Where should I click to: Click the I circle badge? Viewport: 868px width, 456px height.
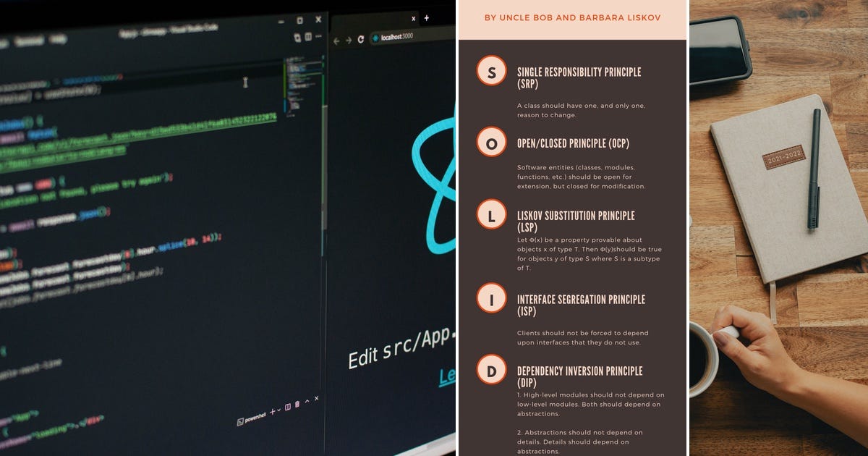(x=492, y=297)
